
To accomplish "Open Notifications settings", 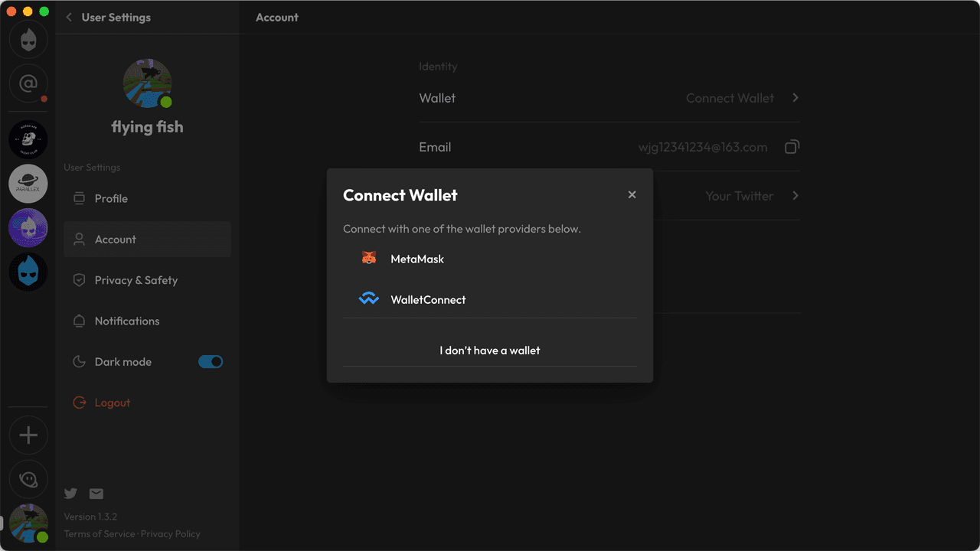I will point(147,321).
